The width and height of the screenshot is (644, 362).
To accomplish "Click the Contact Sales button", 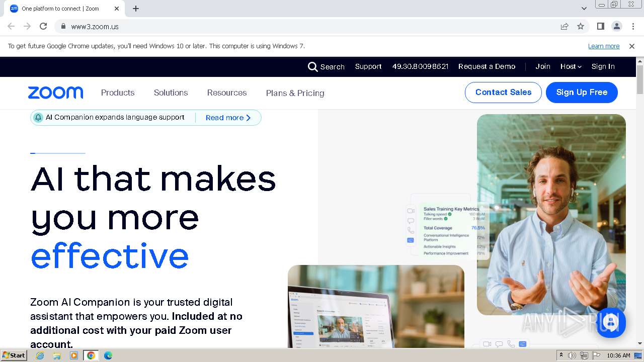I will [x=503, y=93].
